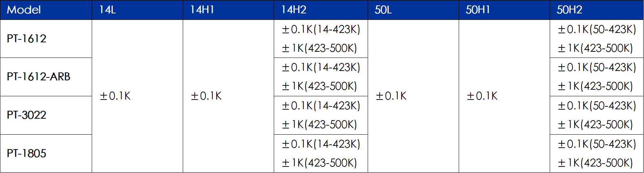Click the ±0.1K value under 14H1
The height and width of the screenshot is (173, 644).
206,96
